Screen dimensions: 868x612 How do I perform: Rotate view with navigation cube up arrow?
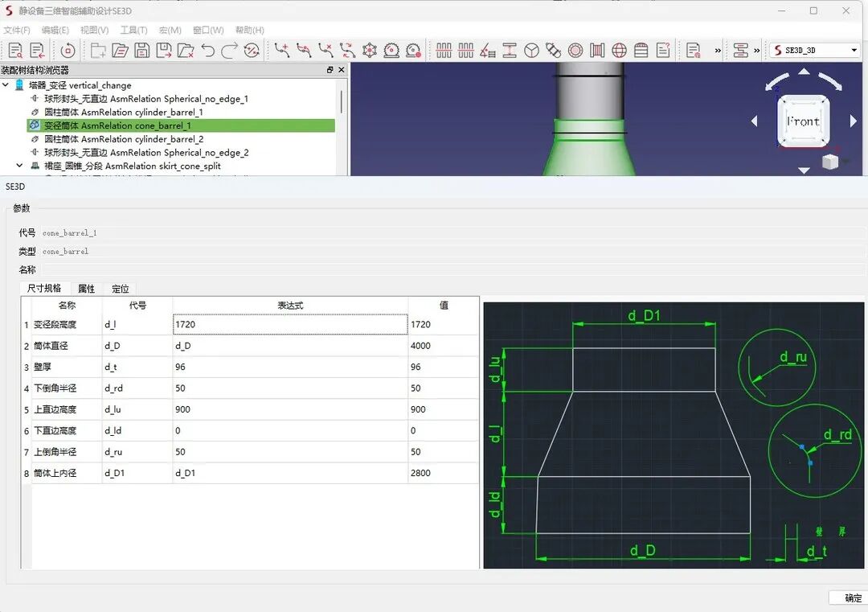(804, 72)
